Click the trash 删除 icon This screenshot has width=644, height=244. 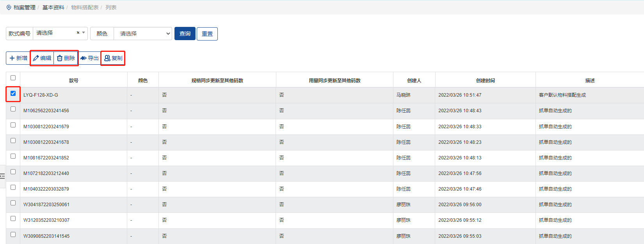(60, 58)
